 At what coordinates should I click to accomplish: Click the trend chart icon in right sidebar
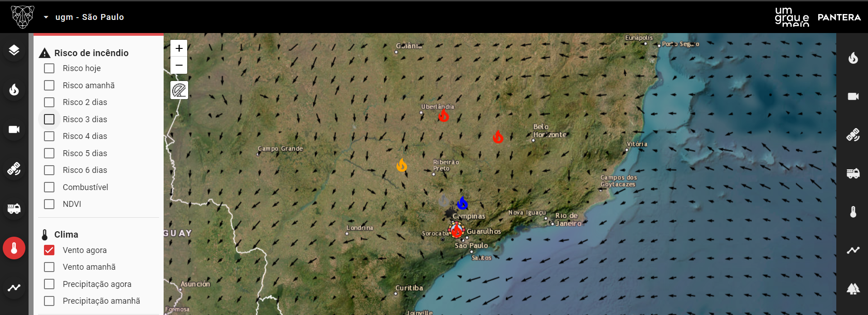coord(853,250)
